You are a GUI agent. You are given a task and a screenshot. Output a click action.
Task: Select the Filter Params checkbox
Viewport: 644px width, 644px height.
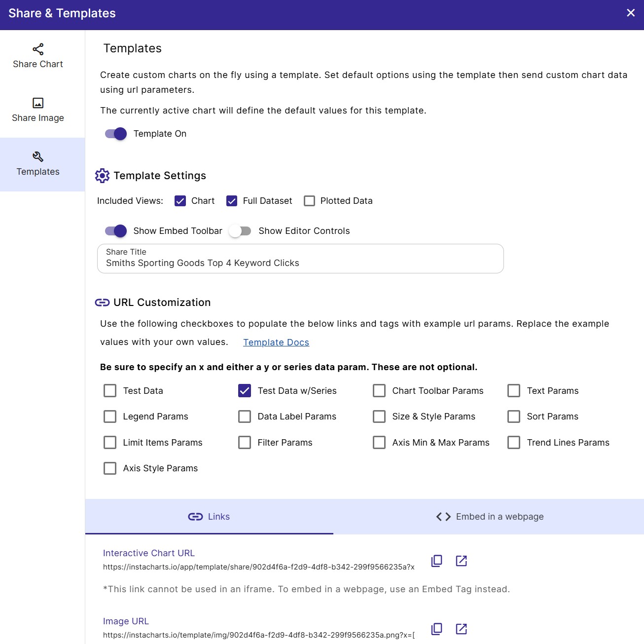click(x=245, y=443)
